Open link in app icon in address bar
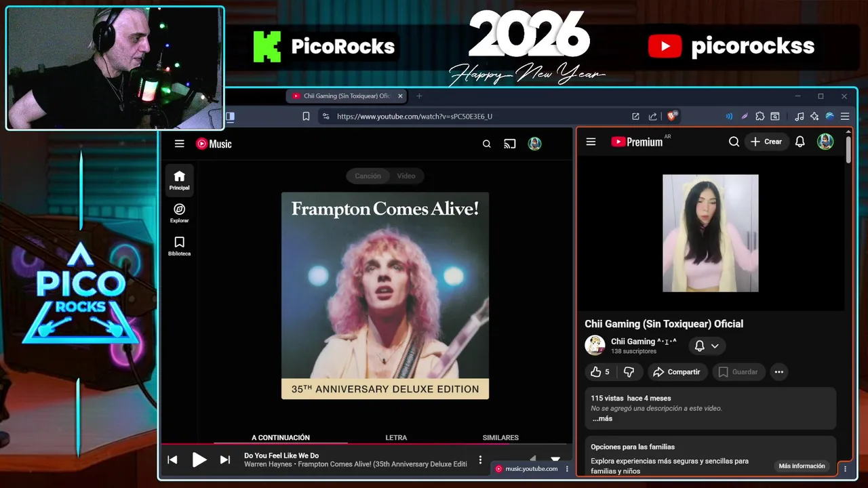 pyautogui.click(x=635, y=117)
